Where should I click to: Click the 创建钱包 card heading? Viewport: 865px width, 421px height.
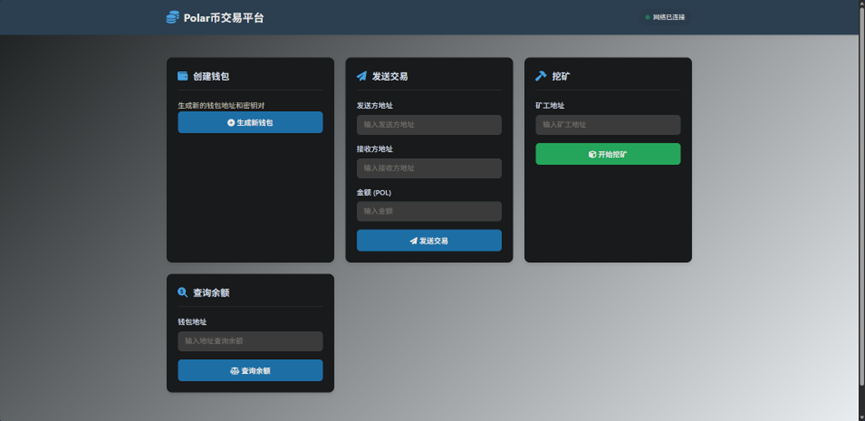coord(211,76)
